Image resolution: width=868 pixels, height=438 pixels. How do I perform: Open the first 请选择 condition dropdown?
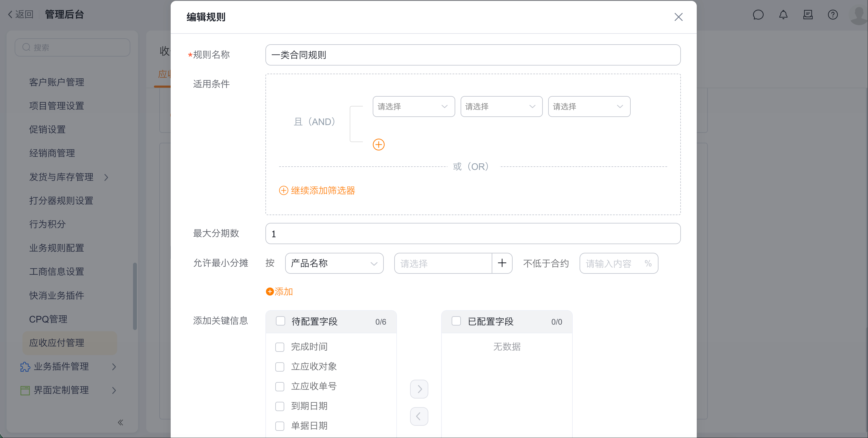click(413, 107)
